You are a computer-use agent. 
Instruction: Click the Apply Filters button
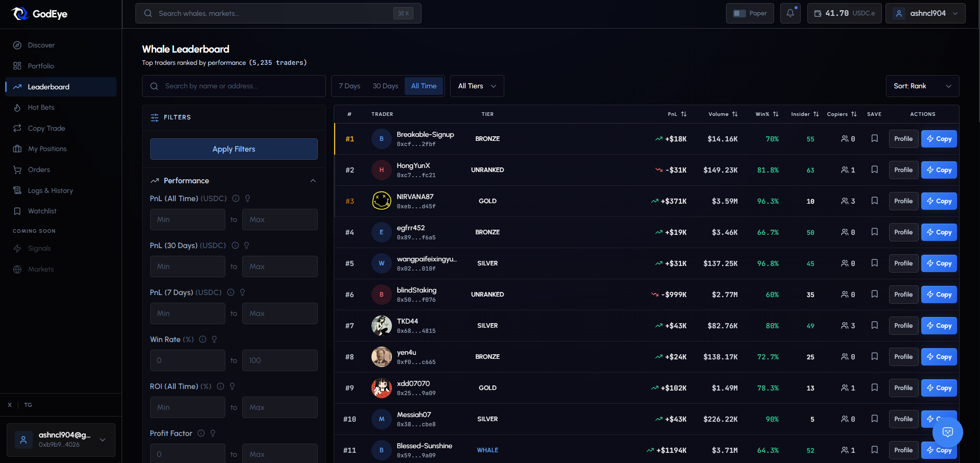tap(234, 149)
